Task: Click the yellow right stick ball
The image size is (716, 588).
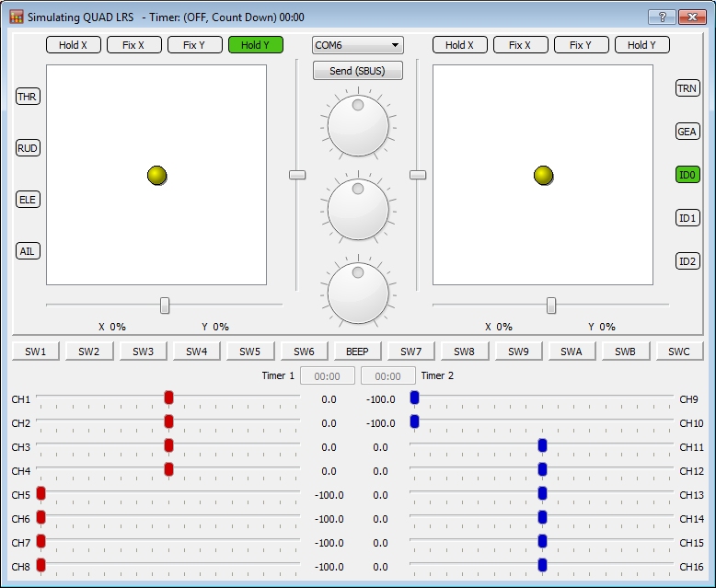Action: click(x=543, y=176)
